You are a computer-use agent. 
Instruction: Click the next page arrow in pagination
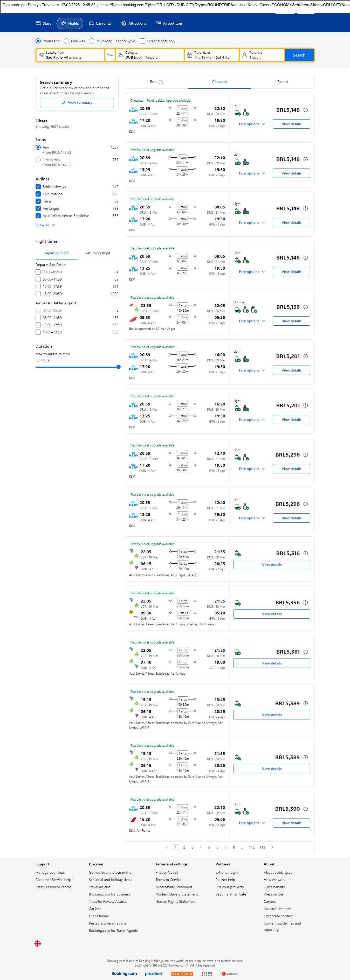click(272, 847)
